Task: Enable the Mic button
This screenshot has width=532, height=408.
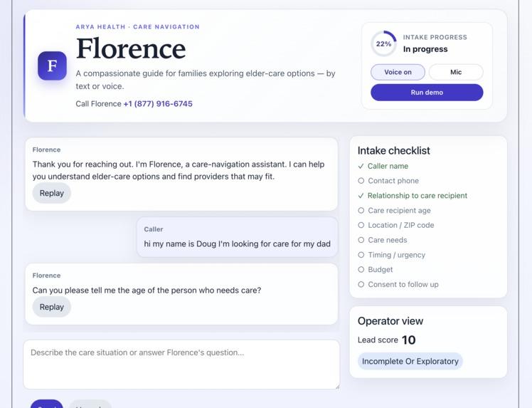Action: coord(456,72)
